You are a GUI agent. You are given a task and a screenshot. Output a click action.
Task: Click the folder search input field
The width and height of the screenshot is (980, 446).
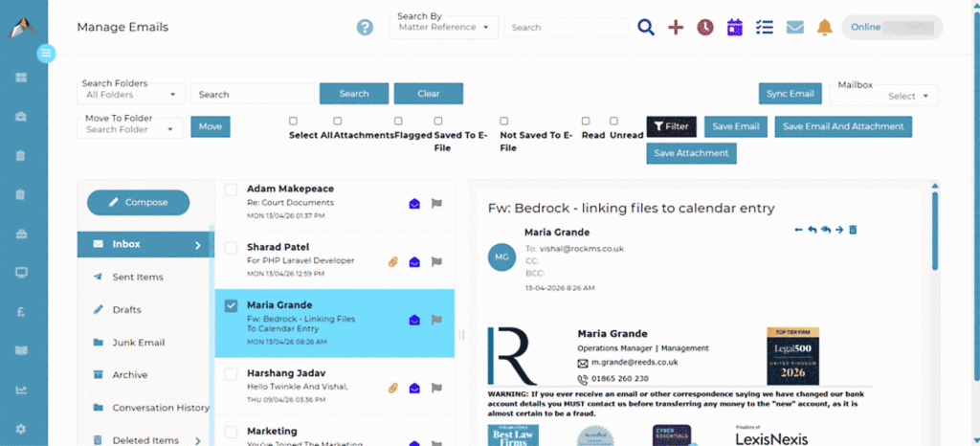253,95
